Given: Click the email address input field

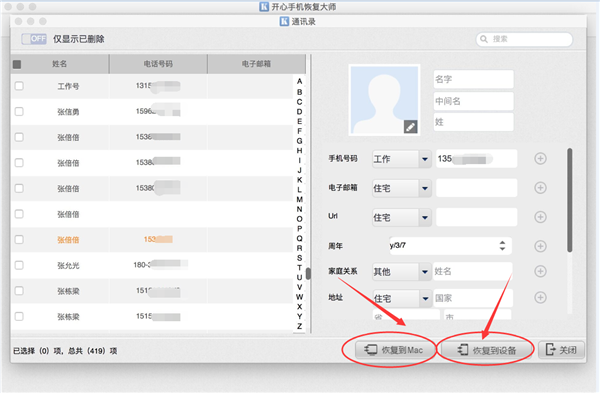Looking at the screenshot, I should coord(476,188).
